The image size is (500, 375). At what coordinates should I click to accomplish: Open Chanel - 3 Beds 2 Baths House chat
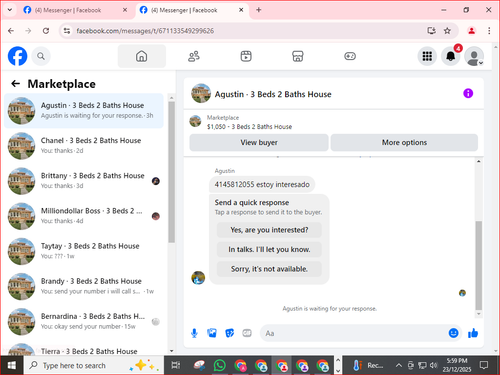click(84, 146)
